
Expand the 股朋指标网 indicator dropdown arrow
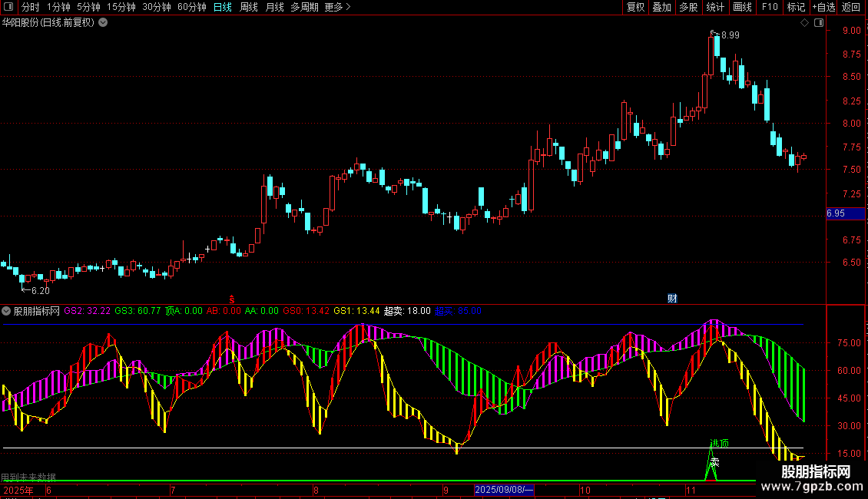7,311
